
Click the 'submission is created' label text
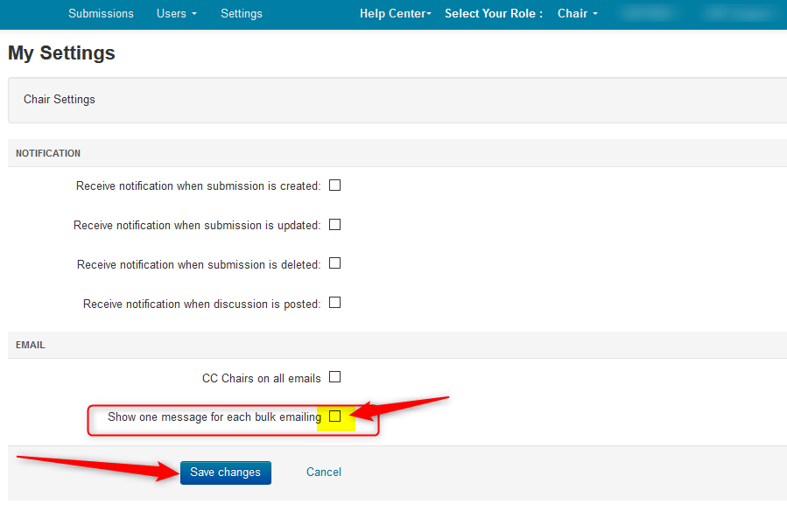coord(199,185)
